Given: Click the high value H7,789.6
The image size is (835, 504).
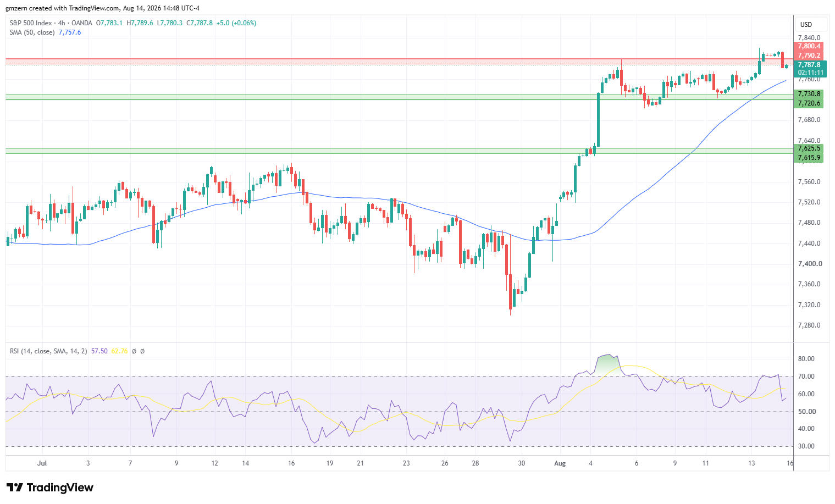Looking at the screenshot, I should [140, 23].
